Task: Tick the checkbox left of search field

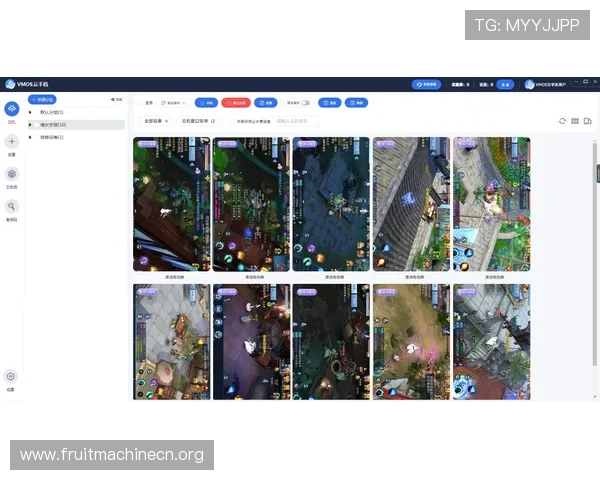Action: click(232, 121)
